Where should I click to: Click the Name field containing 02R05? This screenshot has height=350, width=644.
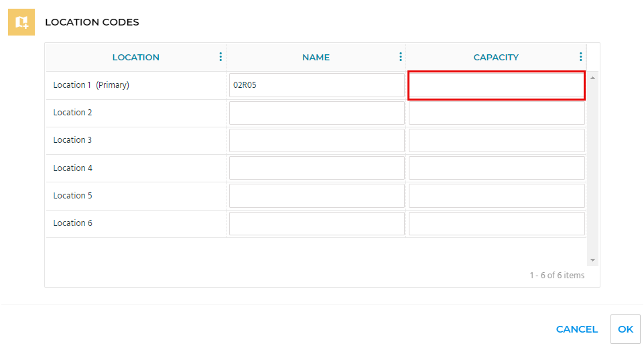316,86
